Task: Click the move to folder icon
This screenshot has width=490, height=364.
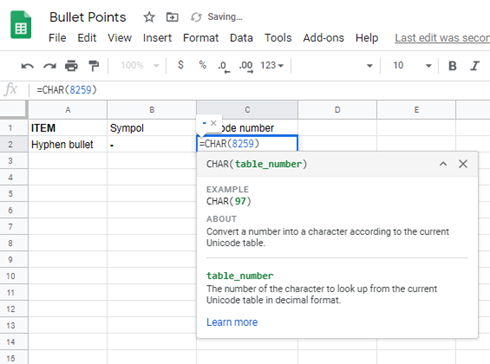Action: [x=172, y=17]
